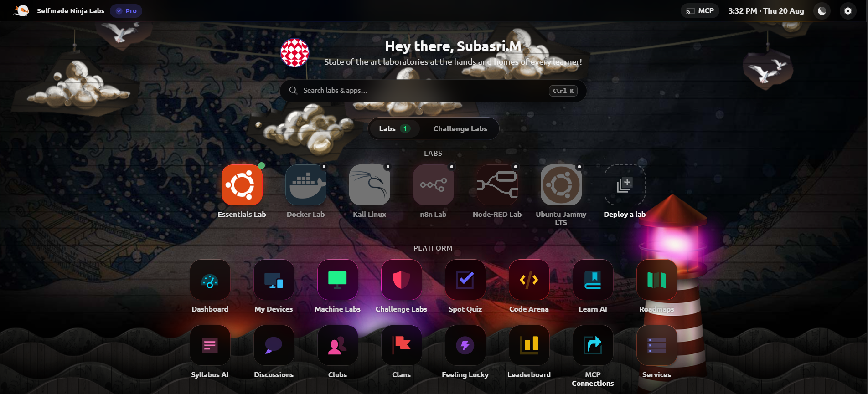Click the Selfmade Ninja Labs title text
This screenshot has width=868, height=394.
pyautogui.click(x=71, y=11)
